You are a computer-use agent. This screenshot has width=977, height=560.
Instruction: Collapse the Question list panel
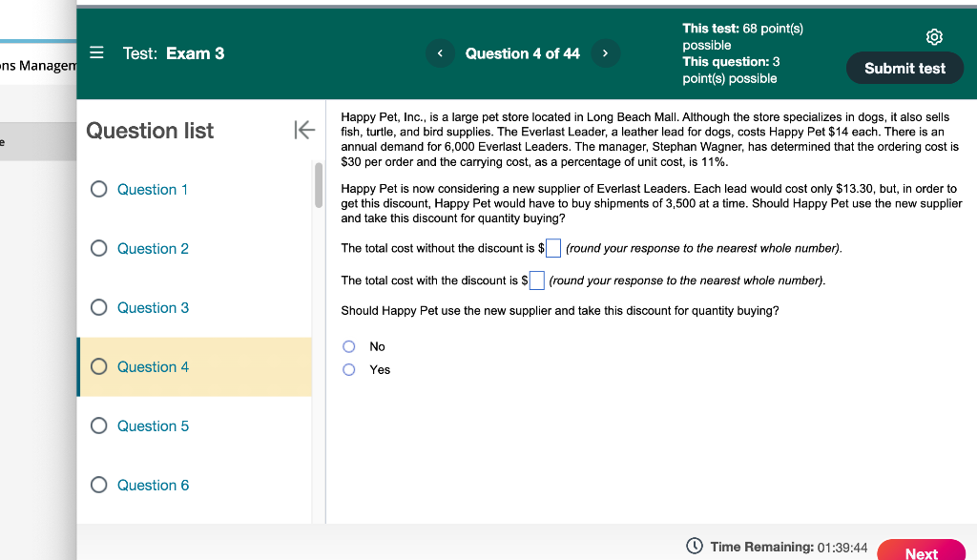click(303, 131)
